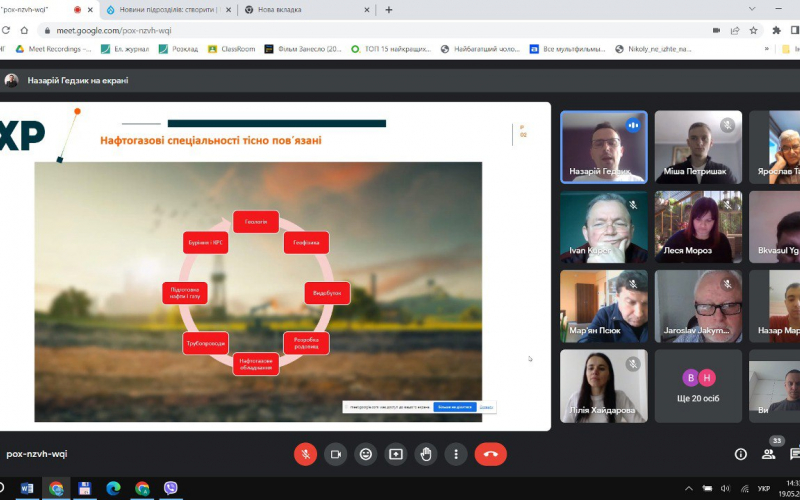The image size is (800, 500).
Task: Select Міша Петришак video tile
Action: pos(698,147)
